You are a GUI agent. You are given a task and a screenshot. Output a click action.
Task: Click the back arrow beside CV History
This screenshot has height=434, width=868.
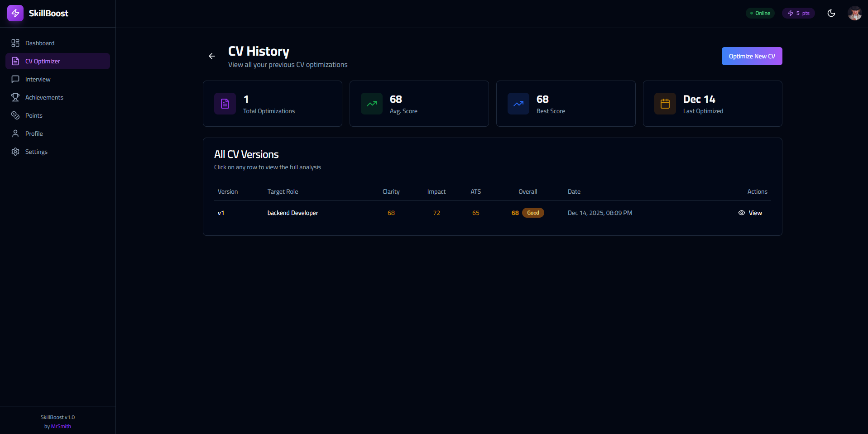pyautogui.click(x=212, y=56)
